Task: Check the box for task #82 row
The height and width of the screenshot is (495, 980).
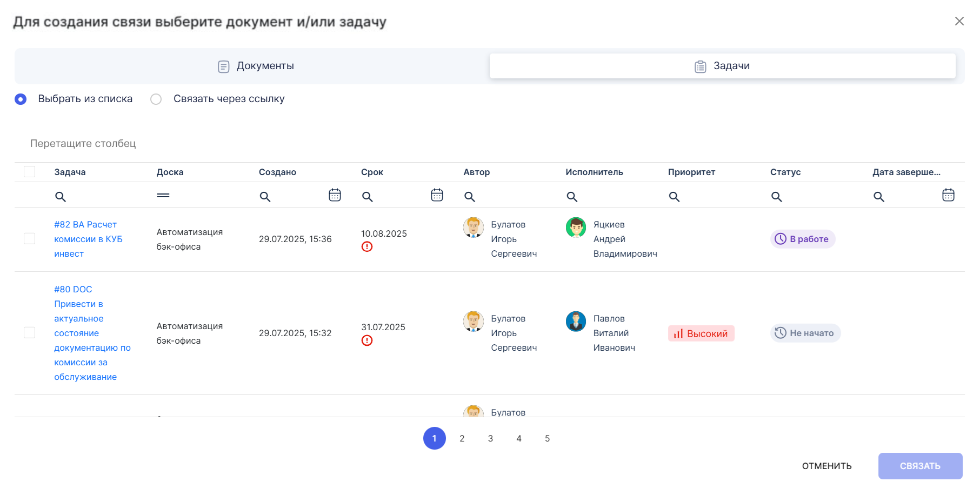Action: click(30, 239)
